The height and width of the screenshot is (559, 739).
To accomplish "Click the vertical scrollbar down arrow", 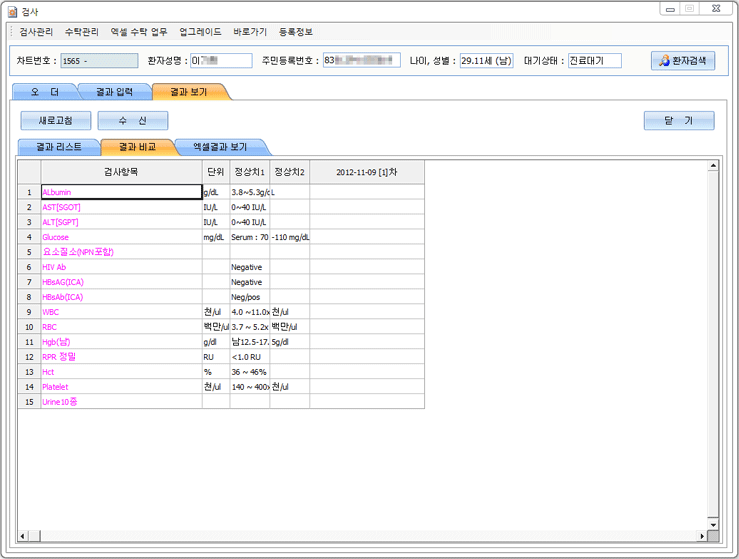I will pyautogui.click(x=713, y=522).
